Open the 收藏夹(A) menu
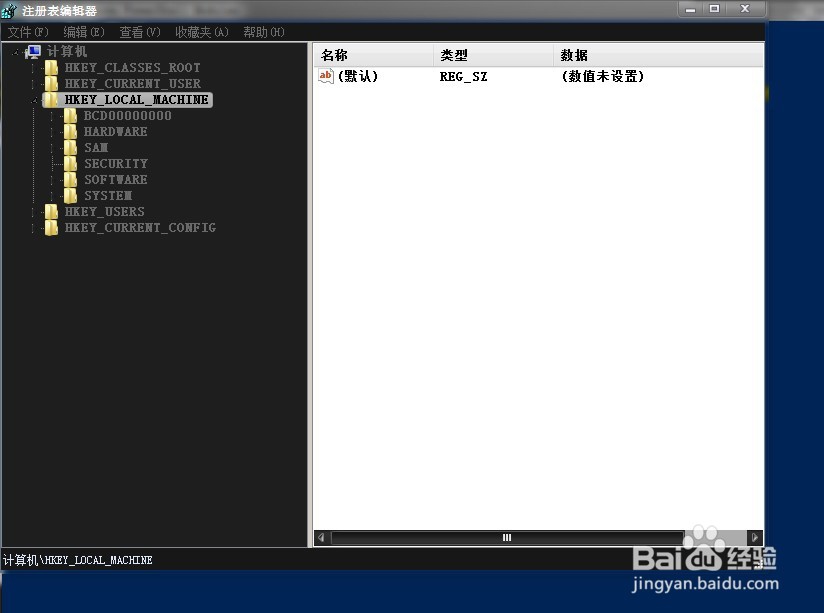Viewport: 824px width, 613px height. click(x=202, y=32)
